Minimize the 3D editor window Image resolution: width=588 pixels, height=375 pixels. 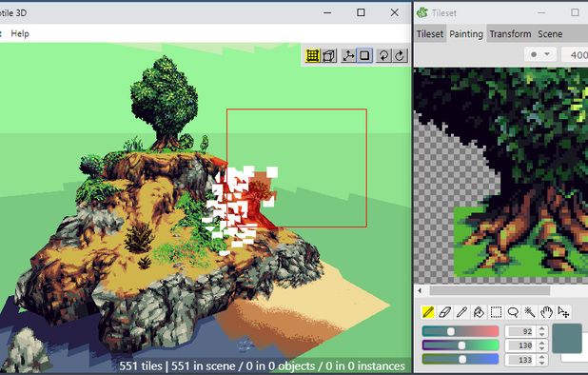pos(327,12)
